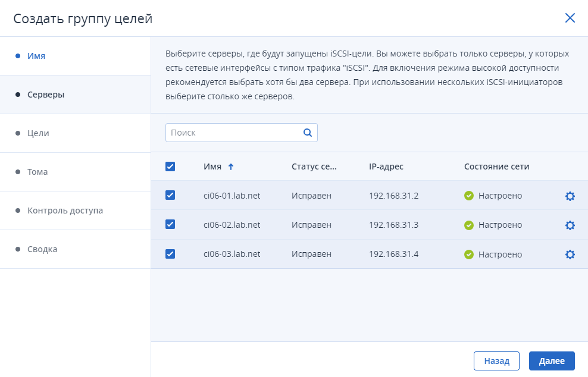This screenshot has height=377, width=588.
Task: Open the Тома step
Action: click(75, 172)
